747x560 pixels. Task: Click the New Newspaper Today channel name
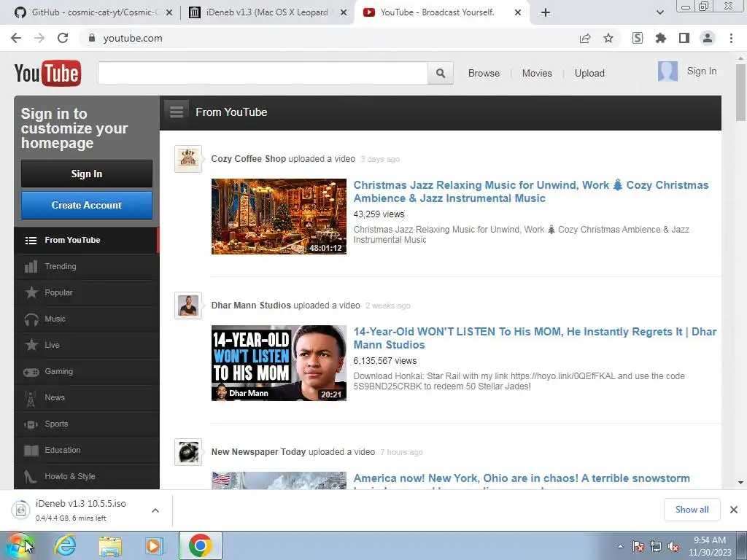point(259,452)
